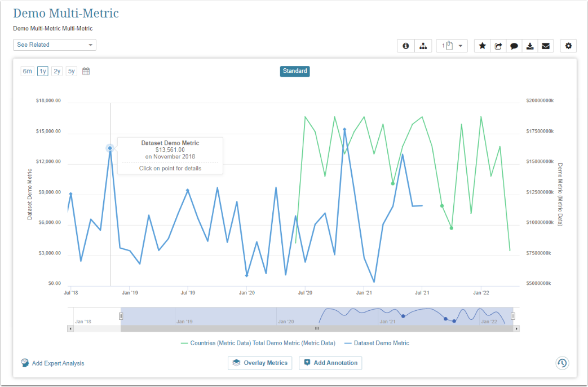Viewport: 588px width, 387px height.
Task: Click the history clock icon
Action: click(x=562, y=363)
